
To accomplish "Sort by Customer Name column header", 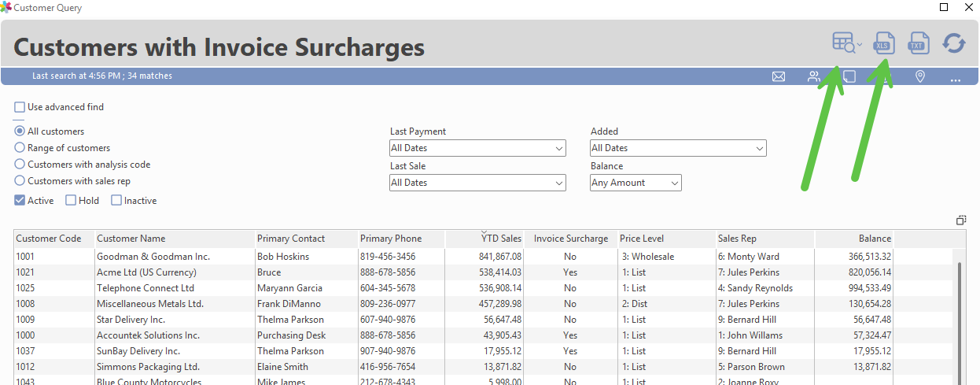I will (175, 239).
